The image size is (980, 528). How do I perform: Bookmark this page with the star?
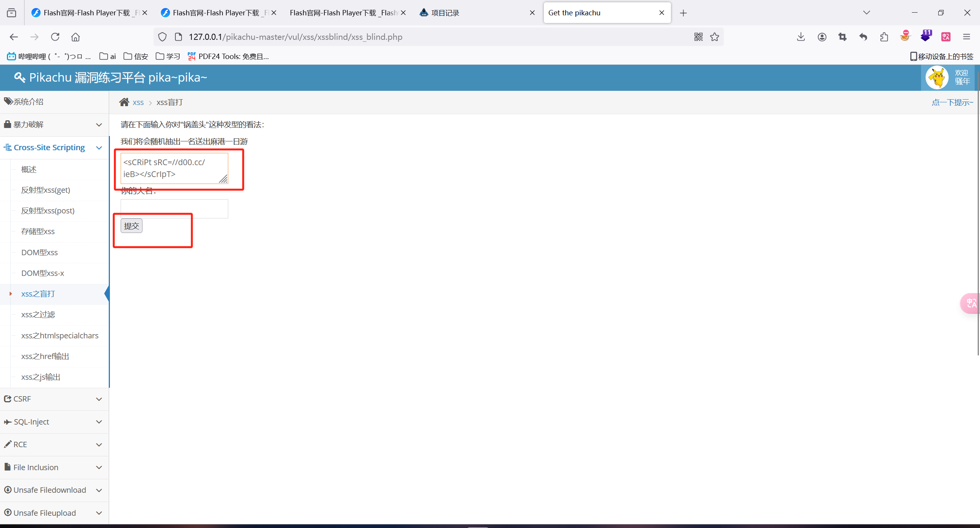(x=715, y=37)
